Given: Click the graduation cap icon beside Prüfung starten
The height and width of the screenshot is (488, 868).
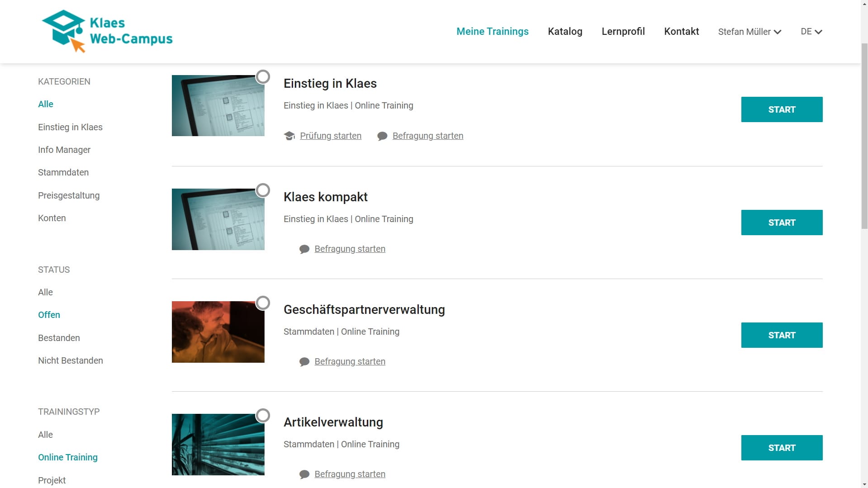Looking at the screenshot, I should click(x=289, y=136).
